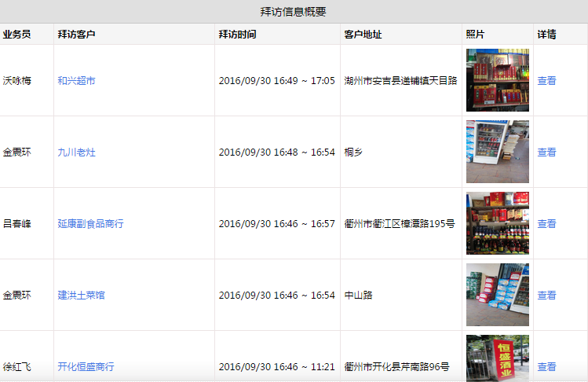Screen dimensions: 588x382
Task: Open the 延康副食品商行 customer link
Action: click(90, 224)
